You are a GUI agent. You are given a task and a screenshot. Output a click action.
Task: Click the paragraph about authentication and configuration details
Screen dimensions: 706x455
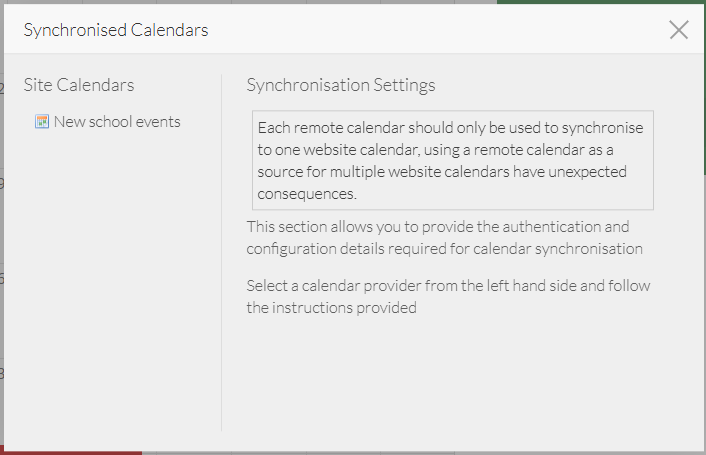click(445, 238)
